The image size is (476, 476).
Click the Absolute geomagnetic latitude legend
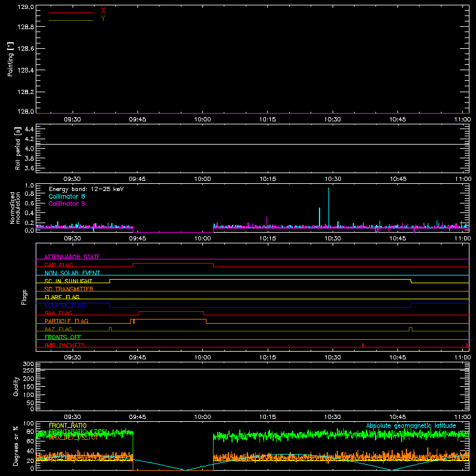(411, 425)
